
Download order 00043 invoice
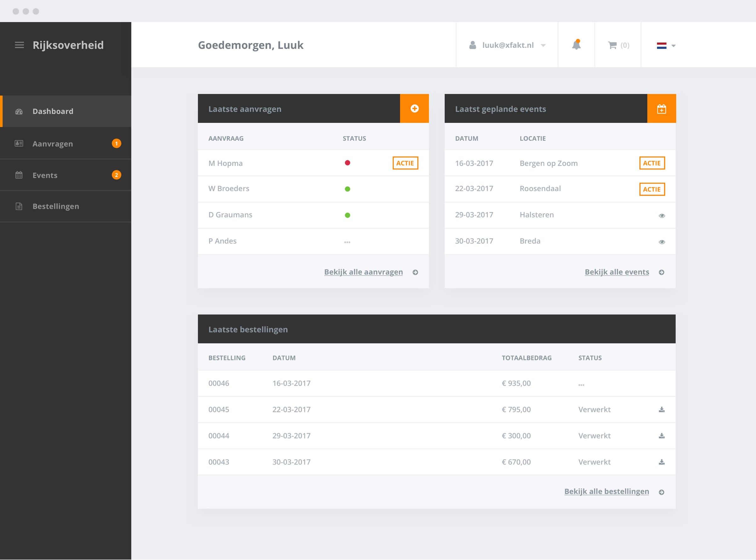(661, 462)
